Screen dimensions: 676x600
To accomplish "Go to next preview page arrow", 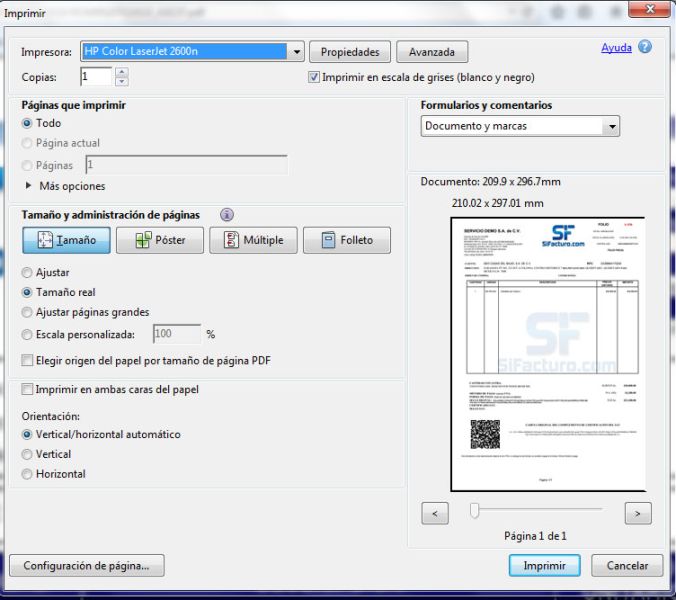I will coord(636,511).
